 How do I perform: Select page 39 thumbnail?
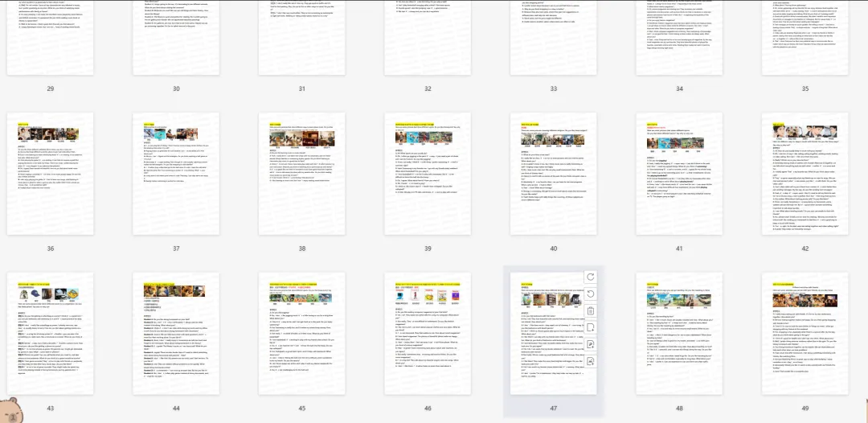(x=428, y=174)
